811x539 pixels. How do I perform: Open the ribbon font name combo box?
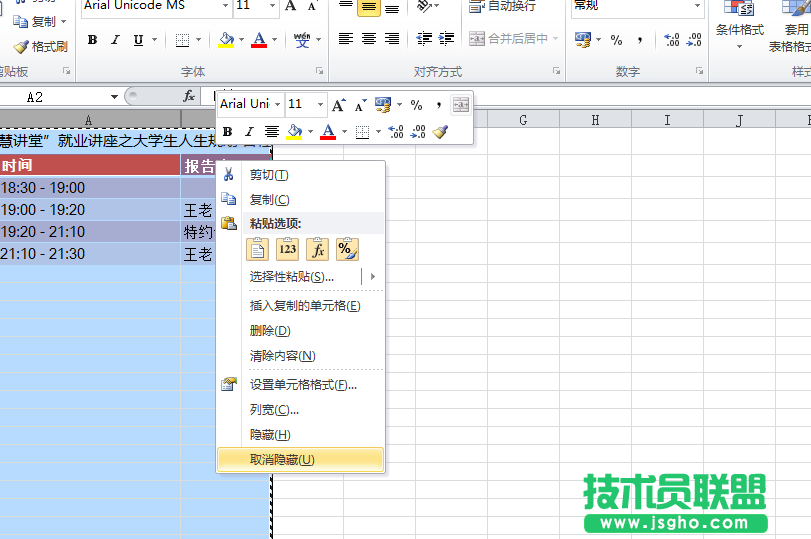pos(157,6)
